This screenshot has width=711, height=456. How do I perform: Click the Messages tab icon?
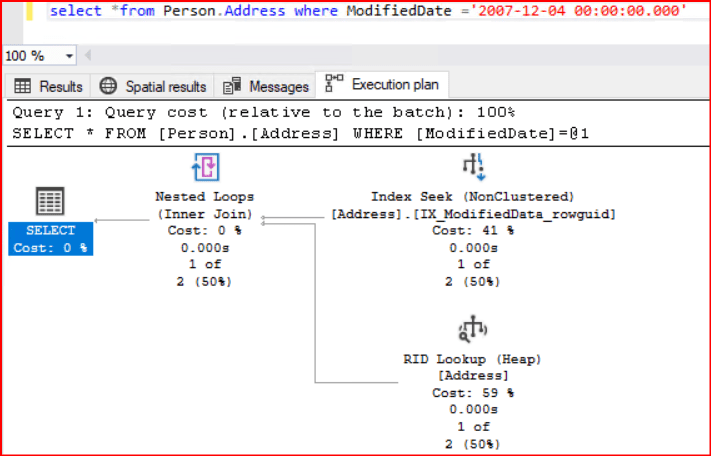tap(232, 86)
